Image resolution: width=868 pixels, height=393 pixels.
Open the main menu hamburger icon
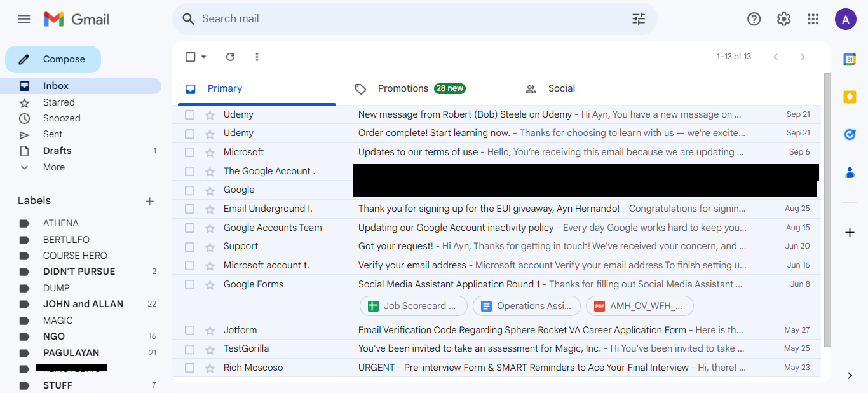24,19
